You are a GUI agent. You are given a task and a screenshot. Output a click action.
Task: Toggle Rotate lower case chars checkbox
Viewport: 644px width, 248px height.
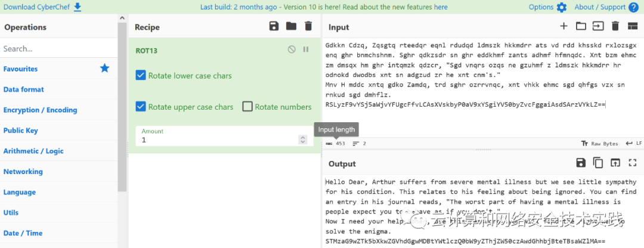[141, 76]
